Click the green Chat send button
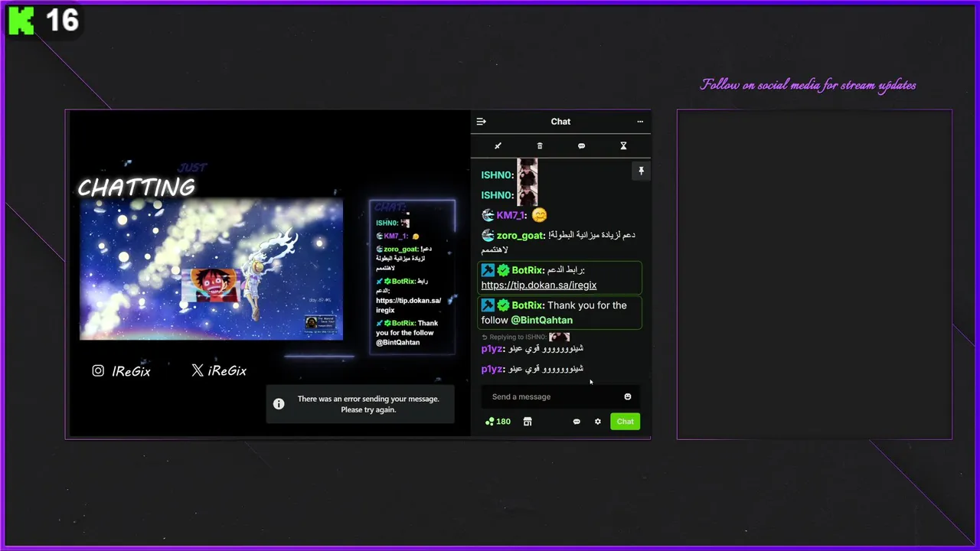 point(625,422)
